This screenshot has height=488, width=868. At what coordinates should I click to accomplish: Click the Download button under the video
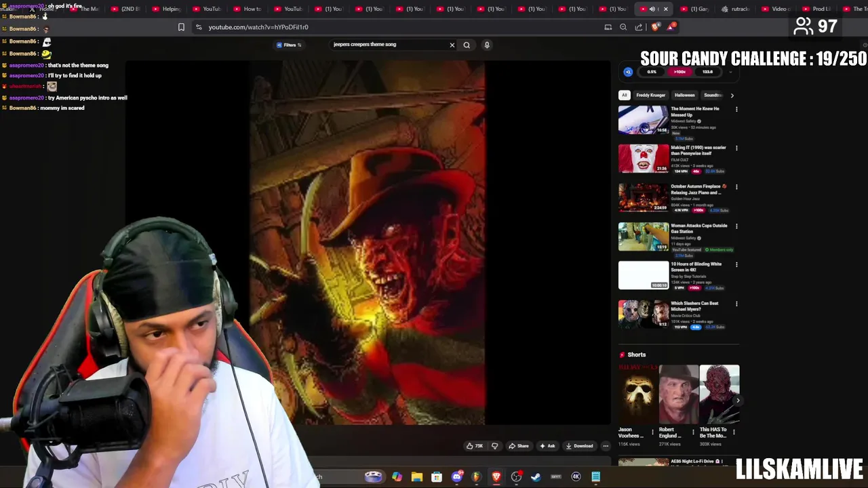click(580, 446)
